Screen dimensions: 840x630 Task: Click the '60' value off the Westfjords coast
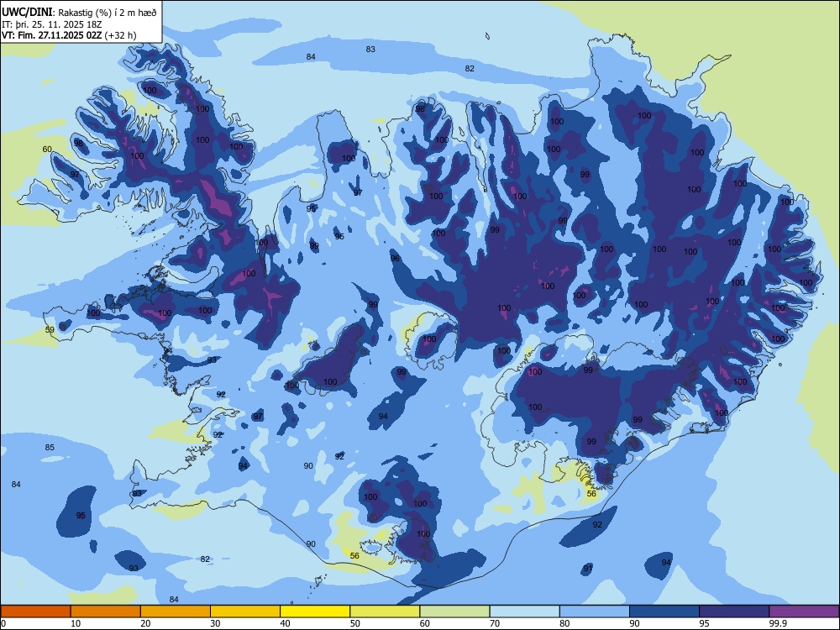click(x=47, y=149)
